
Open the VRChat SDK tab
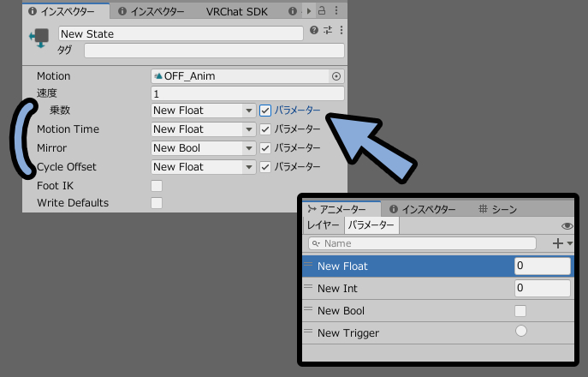(236, 12)
